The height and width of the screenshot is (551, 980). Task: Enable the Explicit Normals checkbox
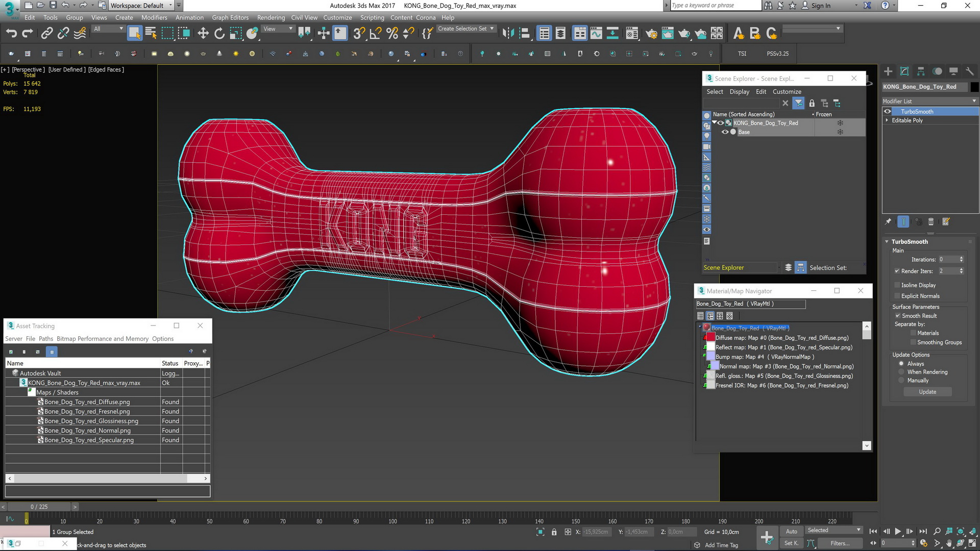[897, 296]
